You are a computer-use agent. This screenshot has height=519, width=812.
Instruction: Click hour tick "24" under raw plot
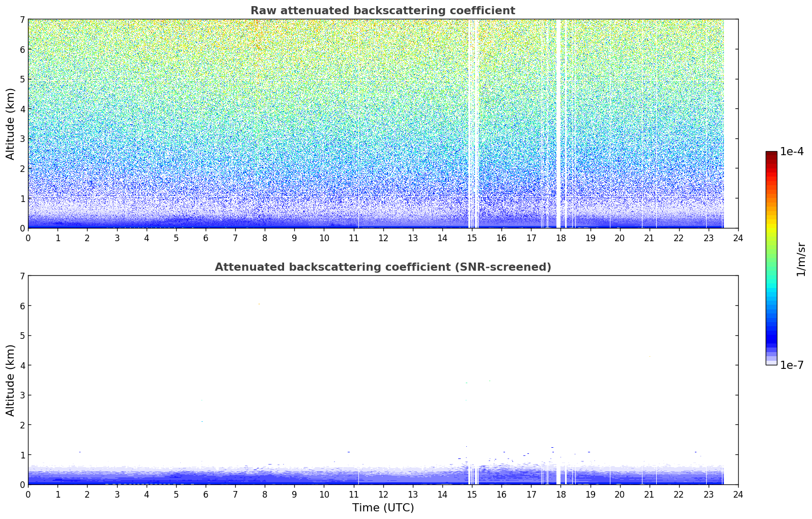coord(738,238)
